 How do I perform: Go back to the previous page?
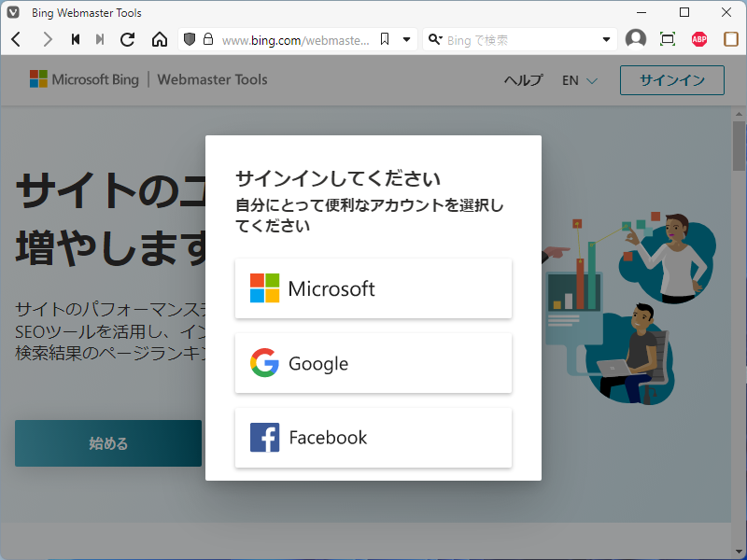pyautogui.click(x=16, y=39)
